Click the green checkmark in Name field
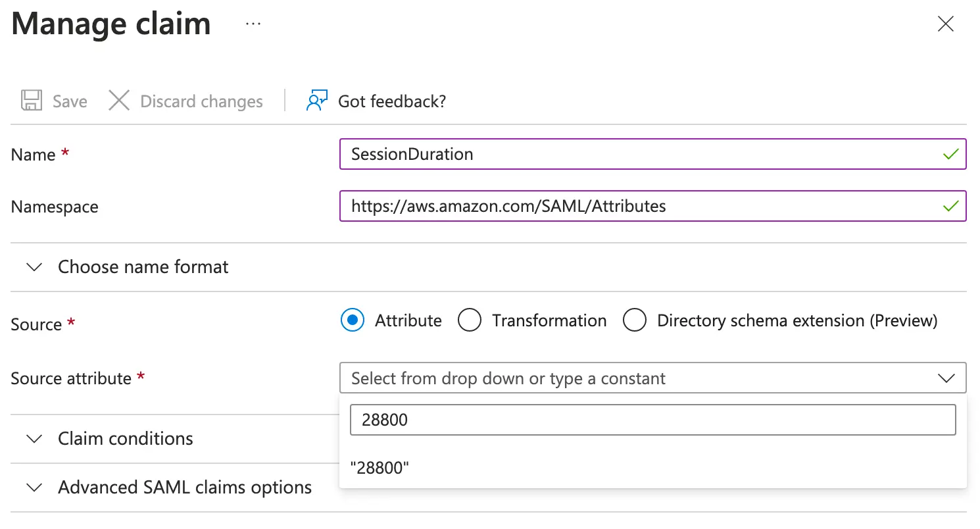Image resolution: width=980 pixels, height=529 pixels. (950, 155)
